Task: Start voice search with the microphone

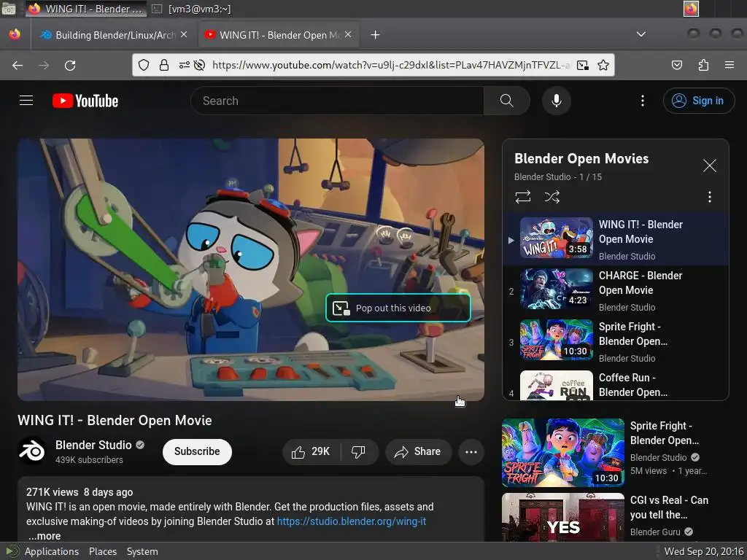Action: coord(556,101)
